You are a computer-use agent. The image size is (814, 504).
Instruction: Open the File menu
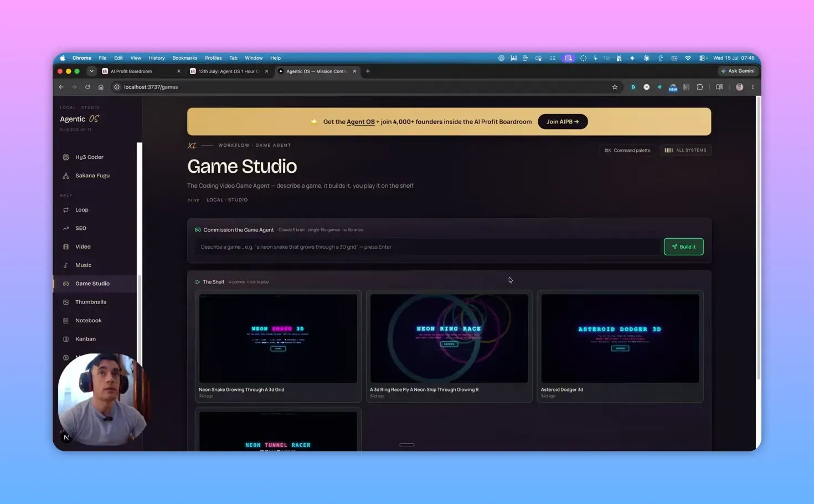coord(102,58)
